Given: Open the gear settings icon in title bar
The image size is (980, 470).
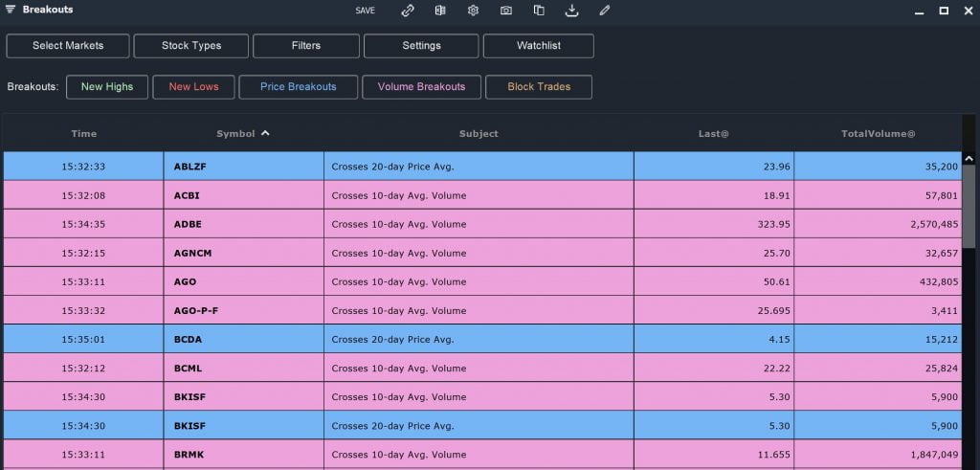Looking at the screenshot, I should [x=473, y=11].
